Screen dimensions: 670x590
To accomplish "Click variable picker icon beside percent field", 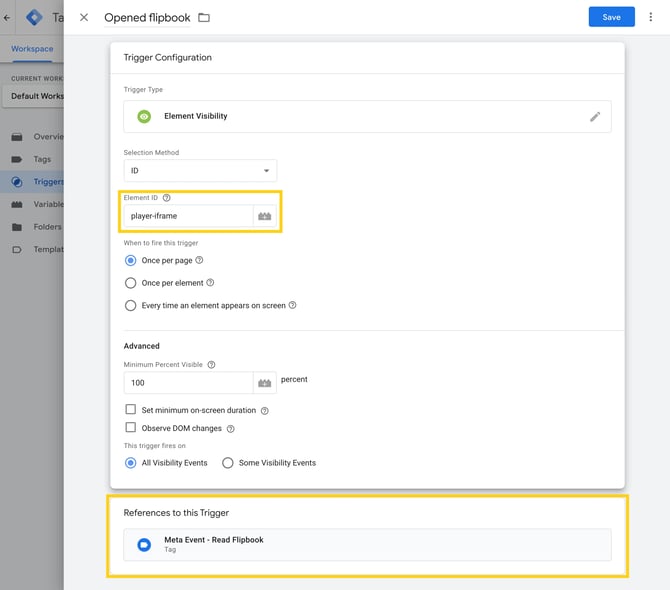I will coord(264,383).
